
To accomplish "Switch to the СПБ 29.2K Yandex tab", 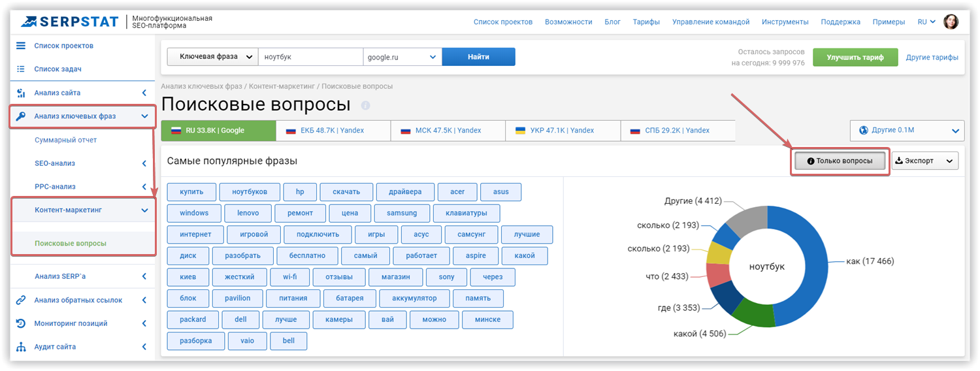I will tap(678, 130).
